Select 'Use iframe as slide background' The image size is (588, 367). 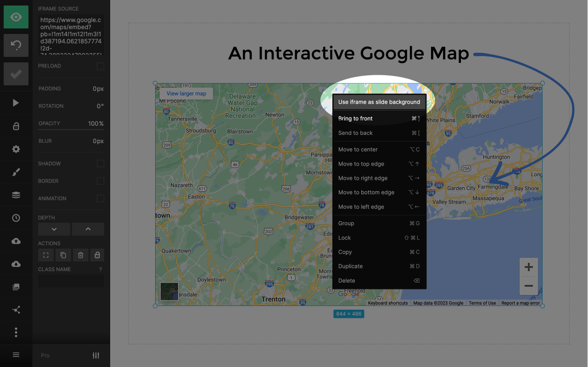tap(379, 102)
